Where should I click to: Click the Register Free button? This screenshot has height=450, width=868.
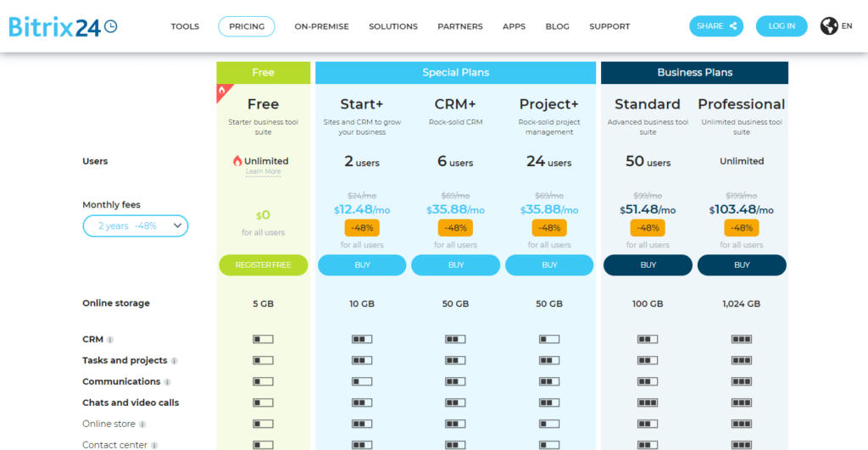(264, 265)
